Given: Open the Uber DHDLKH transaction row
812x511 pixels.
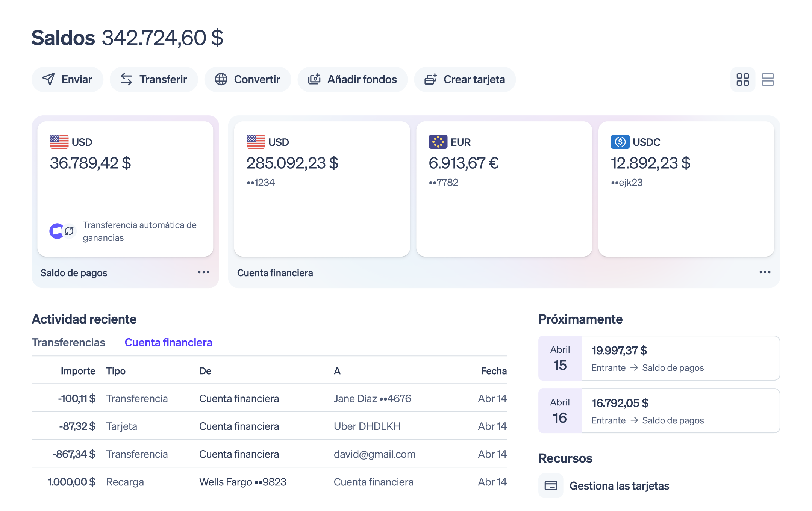Looking at the screenshot, I should pyautogui.click(x=269, y=426).
